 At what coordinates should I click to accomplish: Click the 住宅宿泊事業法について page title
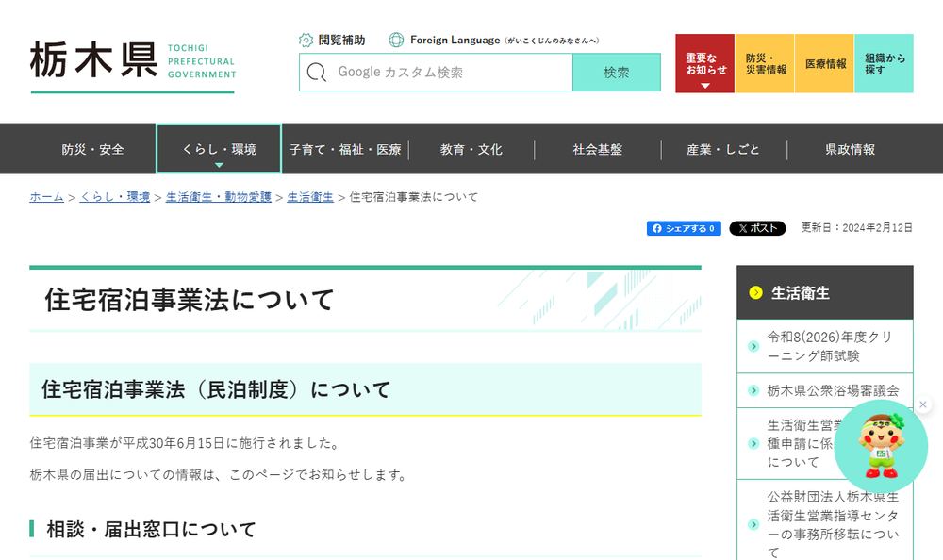click(x=189, y=300)
